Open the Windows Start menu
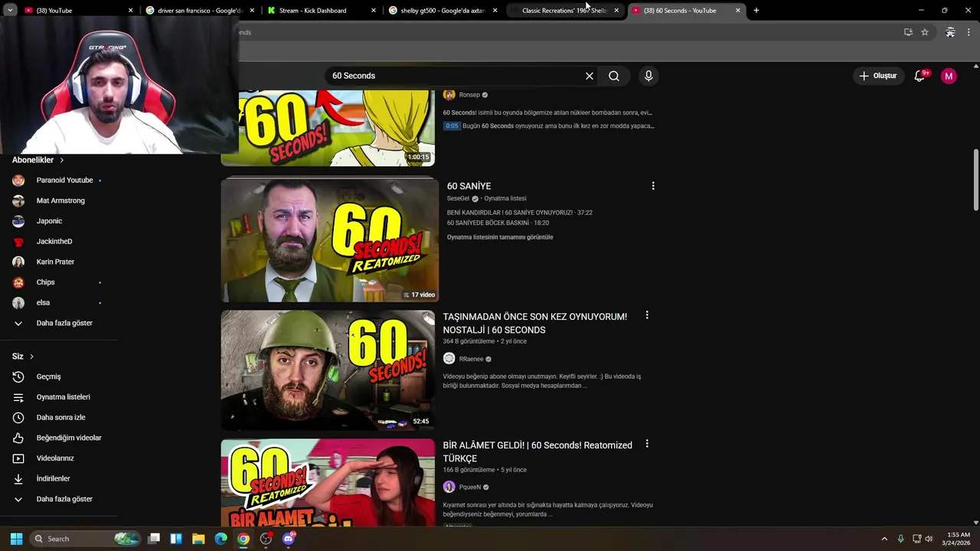 (x=16, y=539)
